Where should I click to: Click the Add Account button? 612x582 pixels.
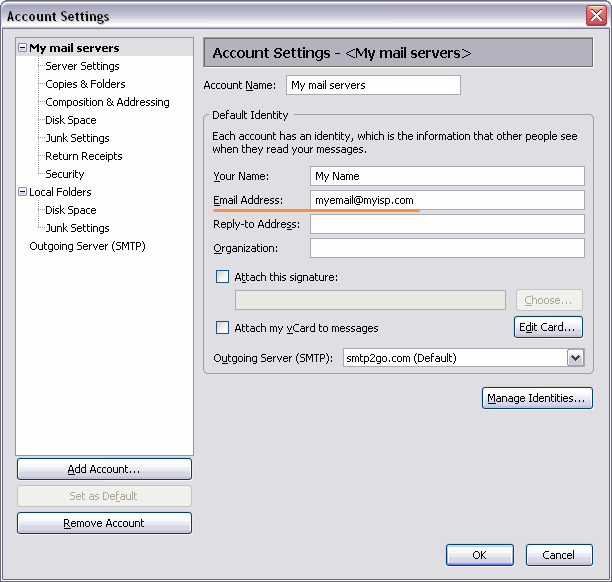pyautogui.click(x=104, y=469)
